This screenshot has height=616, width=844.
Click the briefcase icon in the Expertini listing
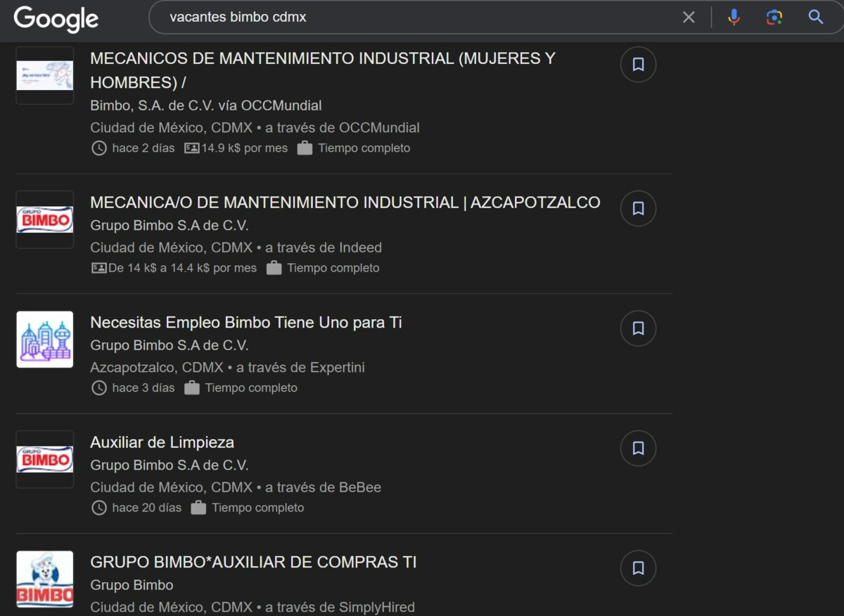[x=191, y=387]
